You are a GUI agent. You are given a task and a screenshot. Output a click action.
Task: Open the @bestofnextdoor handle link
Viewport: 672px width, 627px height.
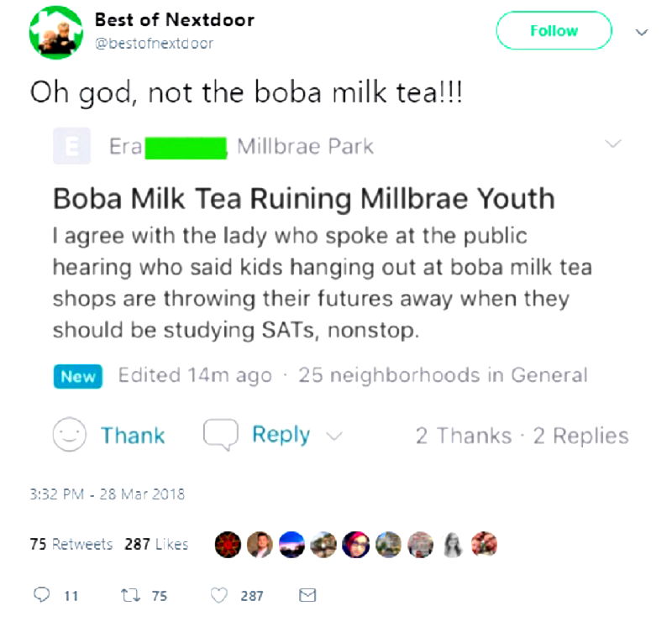point(154,43)
